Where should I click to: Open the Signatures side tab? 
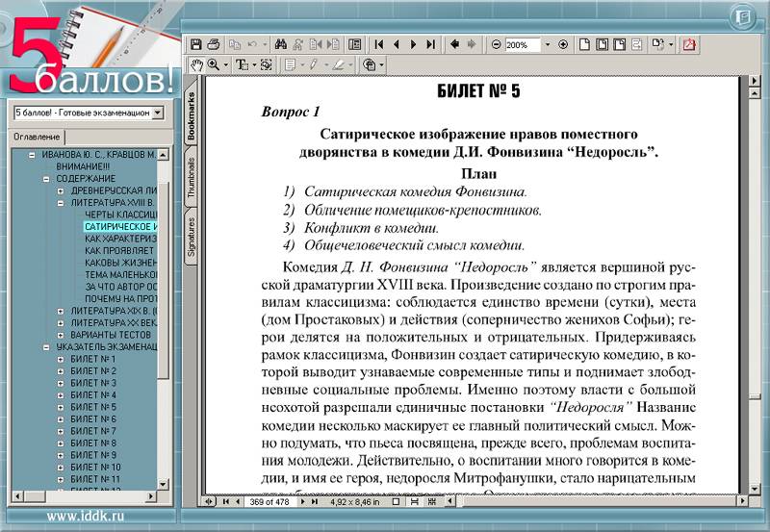click(x=191, y=238)
